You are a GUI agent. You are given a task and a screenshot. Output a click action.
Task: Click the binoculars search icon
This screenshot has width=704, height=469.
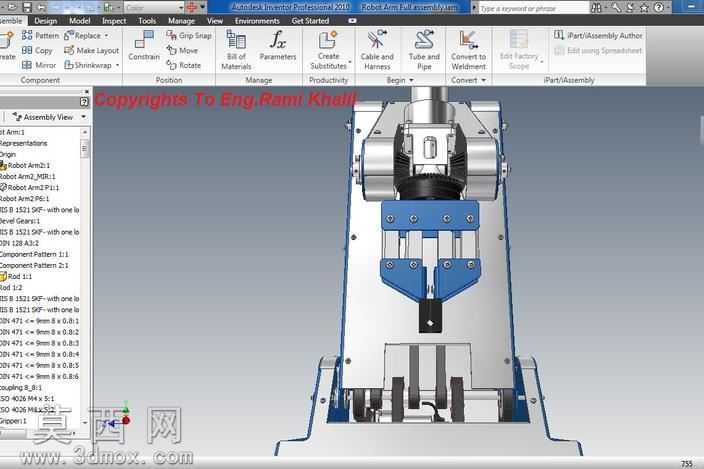596,7
